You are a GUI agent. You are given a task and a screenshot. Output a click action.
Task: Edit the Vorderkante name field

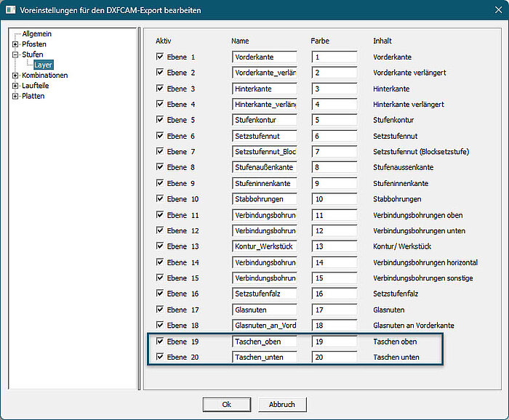[265, 57]
